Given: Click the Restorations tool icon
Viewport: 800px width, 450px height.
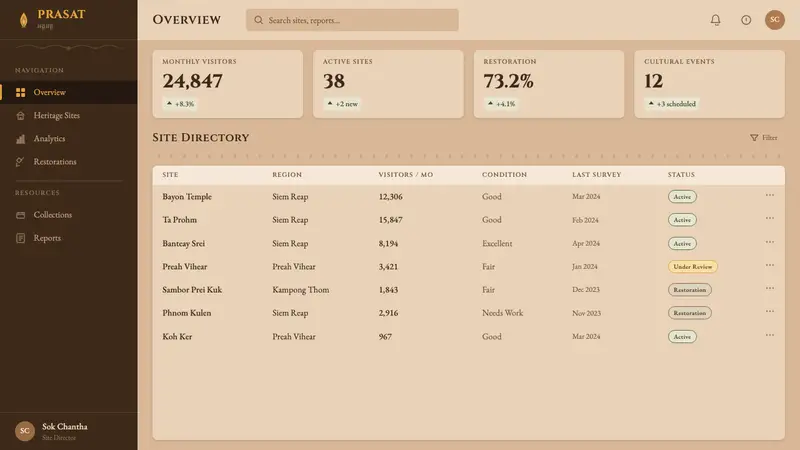Looking at the screenshot, I should coord(20,162).
